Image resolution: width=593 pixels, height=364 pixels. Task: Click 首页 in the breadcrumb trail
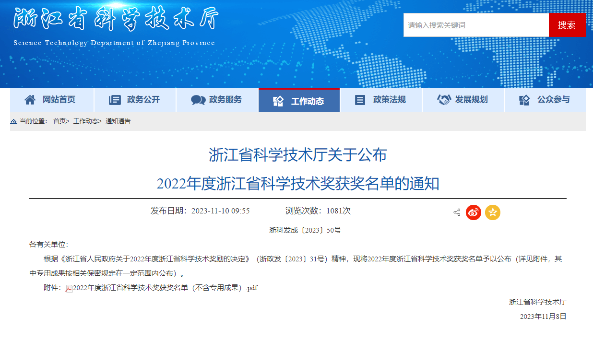(x=59, y=121)
